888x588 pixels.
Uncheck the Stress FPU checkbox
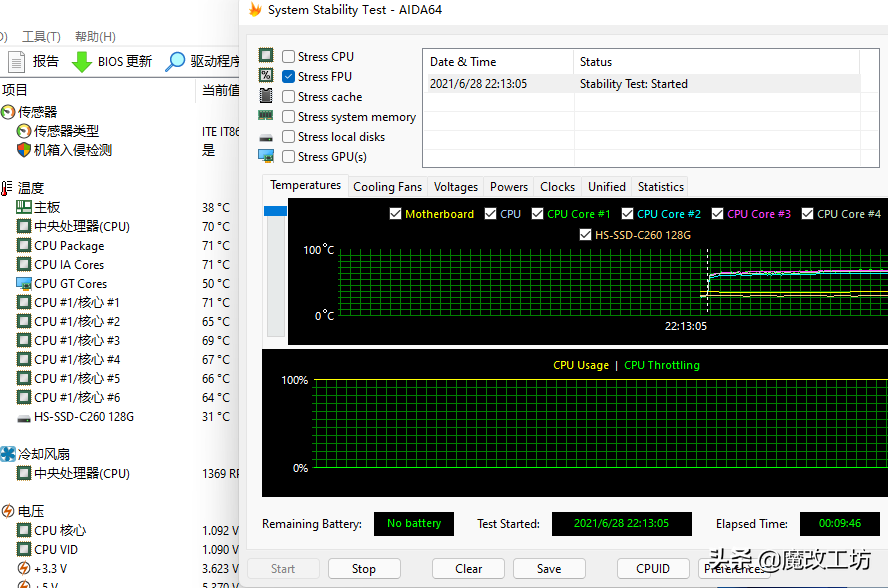click(x=288, y=76)
